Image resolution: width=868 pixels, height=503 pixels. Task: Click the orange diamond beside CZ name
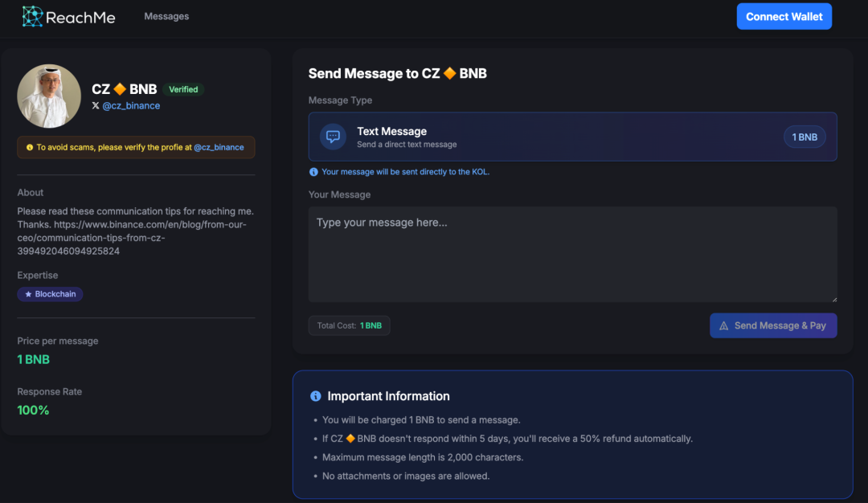pyautogui.click(x=120, y=89)
